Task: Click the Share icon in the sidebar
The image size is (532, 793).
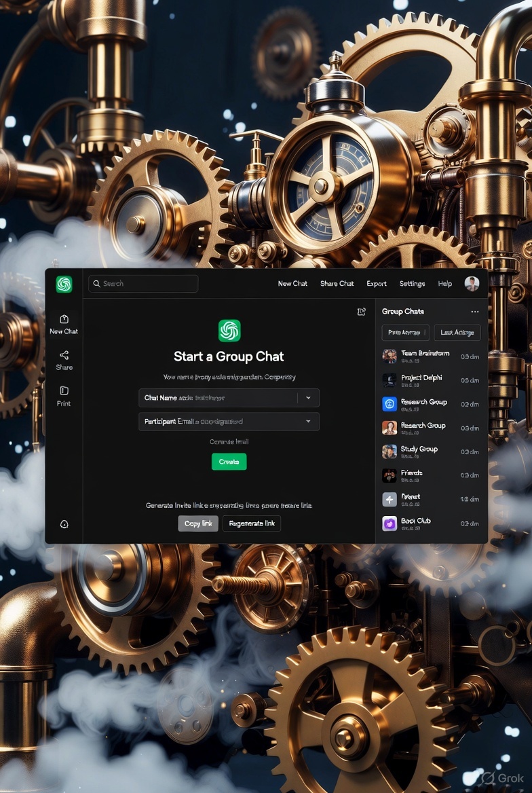Action: point(64,360)
